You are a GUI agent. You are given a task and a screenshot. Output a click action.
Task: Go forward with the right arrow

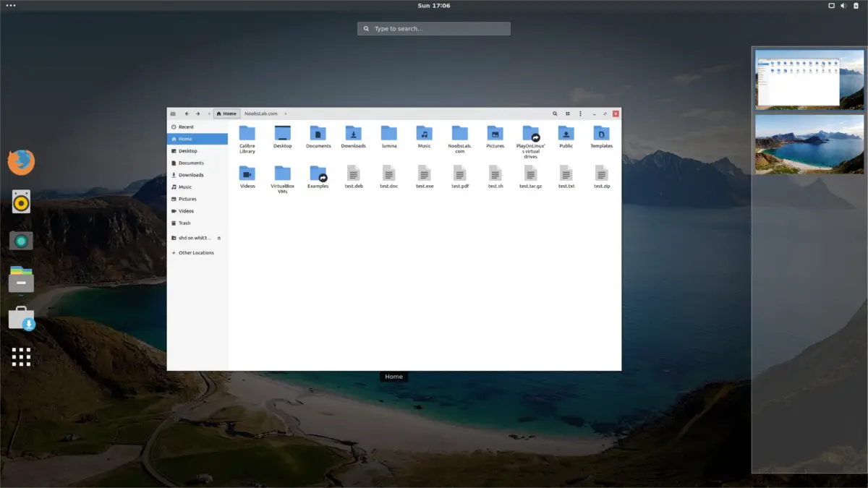[x=197, y=114]
